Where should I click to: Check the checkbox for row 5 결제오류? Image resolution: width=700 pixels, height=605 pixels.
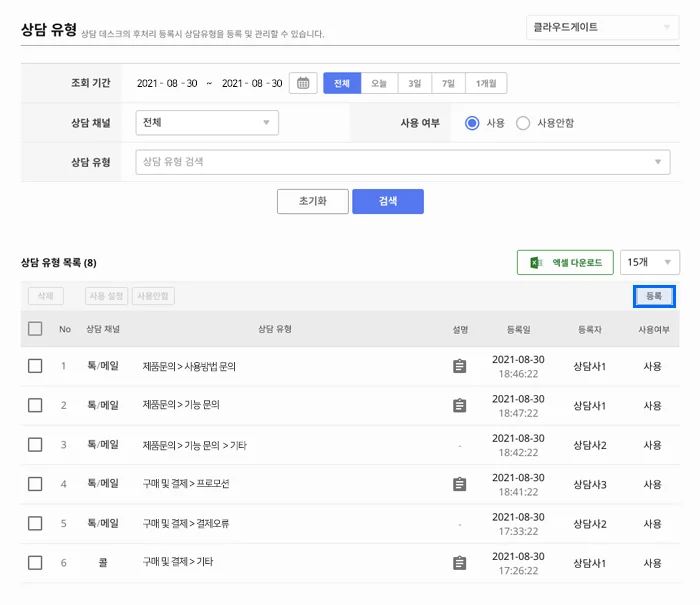point(35,523)
